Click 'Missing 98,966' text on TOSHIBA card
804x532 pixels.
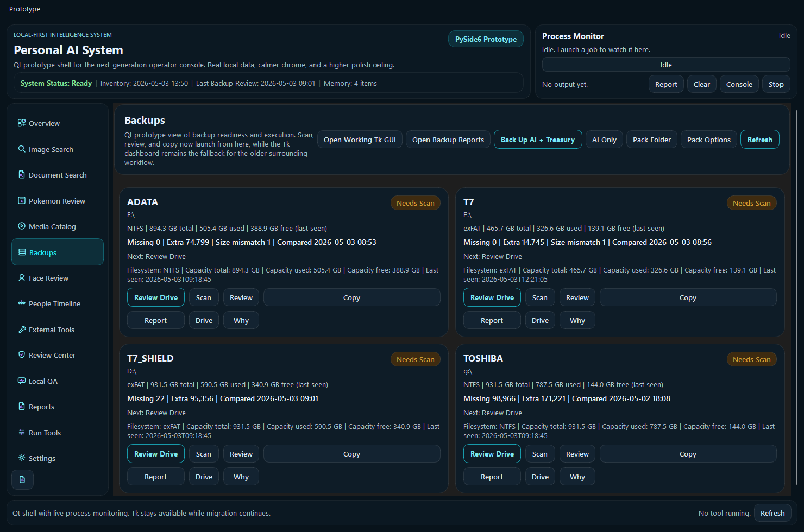click(x=489, y=398)
